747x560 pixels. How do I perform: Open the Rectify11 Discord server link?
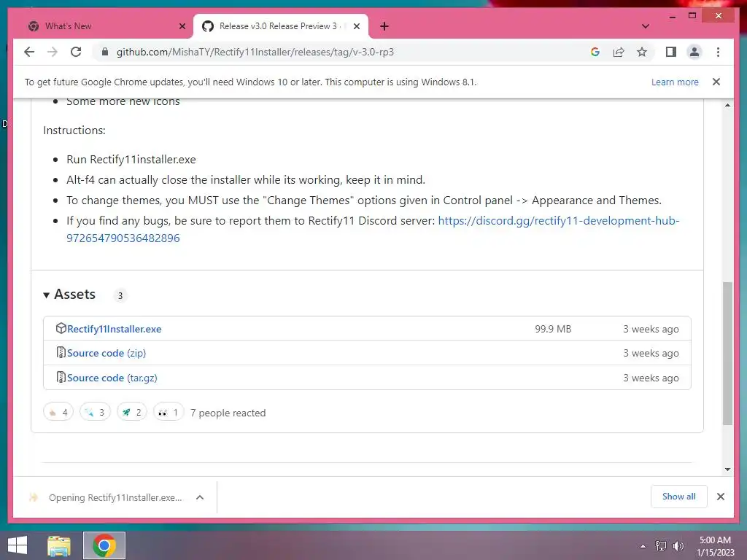(x=373, y=229)
